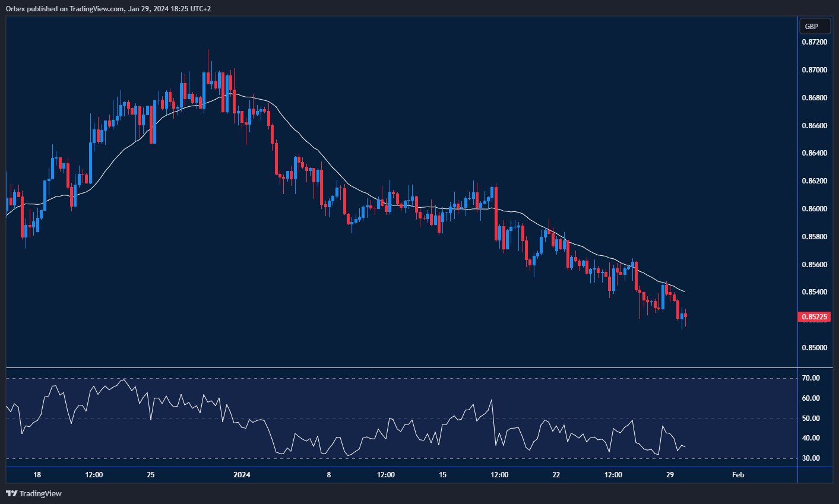Click the 18 date label on the time axis

pyautogui.click(x=37, y=475)
